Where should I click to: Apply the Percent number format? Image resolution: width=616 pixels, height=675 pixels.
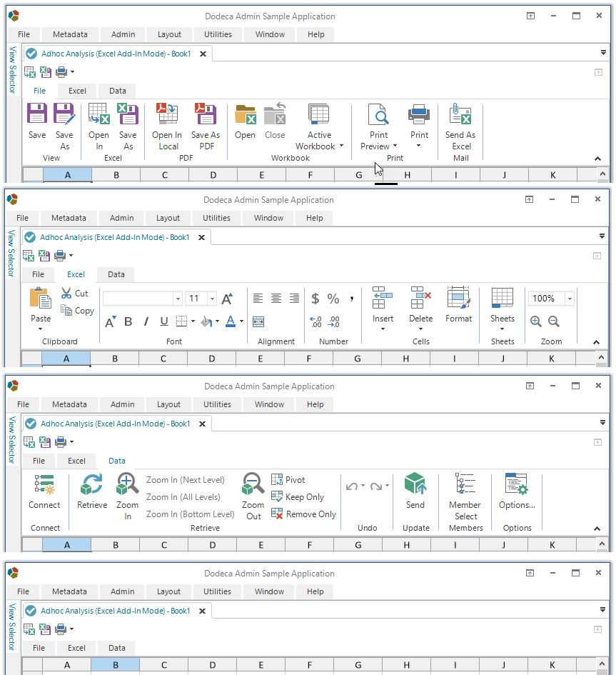pyautogui.click(x=333, y=299)
